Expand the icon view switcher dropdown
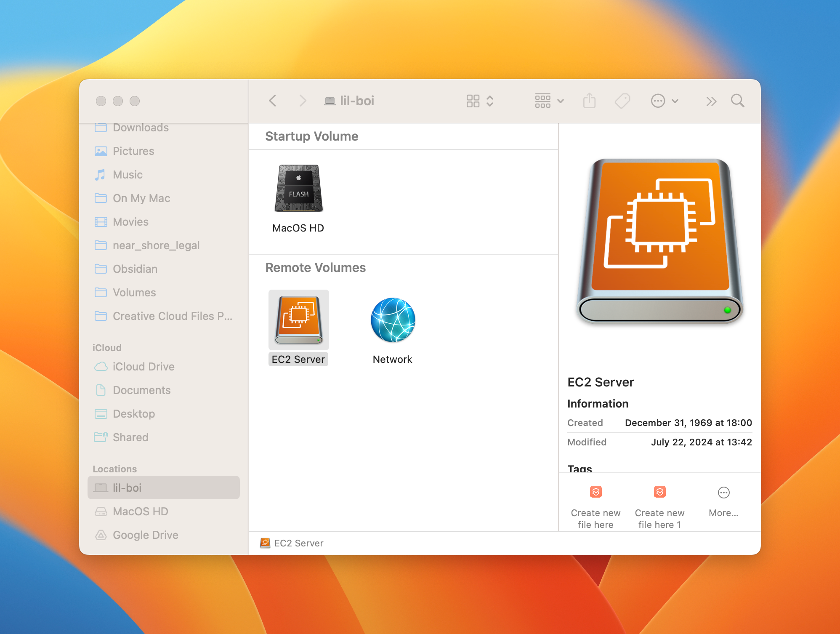Screen dimensions: 840x634 click(480, 101)
